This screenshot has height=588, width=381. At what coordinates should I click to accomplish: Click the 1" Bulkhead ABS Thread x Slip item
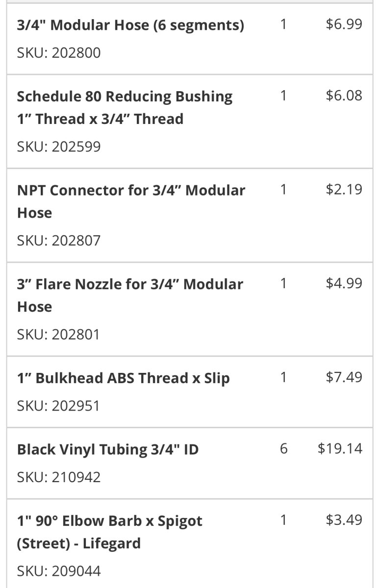[123, 378]
